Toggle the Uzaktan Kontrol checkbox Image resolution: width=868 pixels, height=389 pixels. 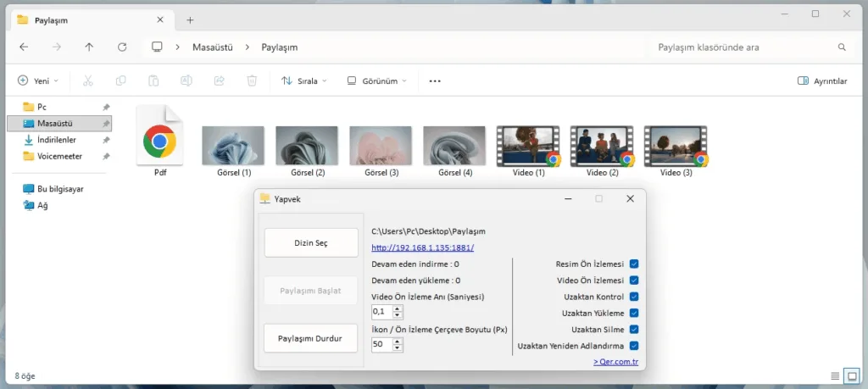click(634, 297)
